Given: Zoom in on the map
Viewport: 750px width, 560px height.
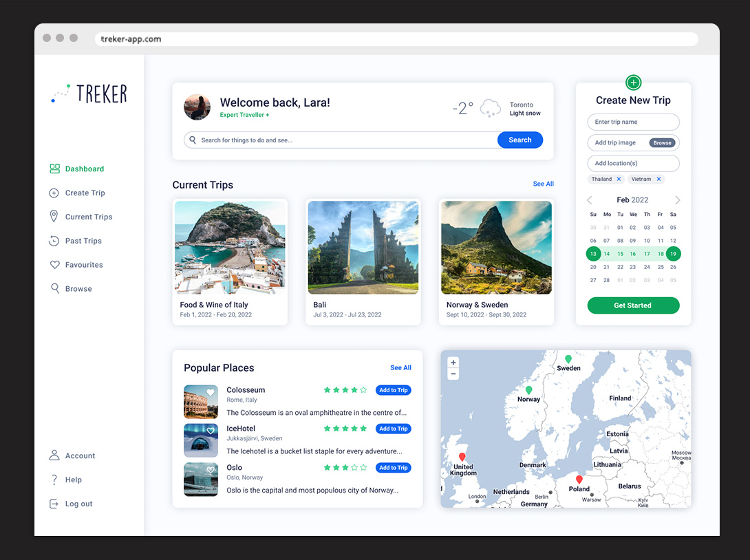Looking at the screenshot, I should coord(453,363).
